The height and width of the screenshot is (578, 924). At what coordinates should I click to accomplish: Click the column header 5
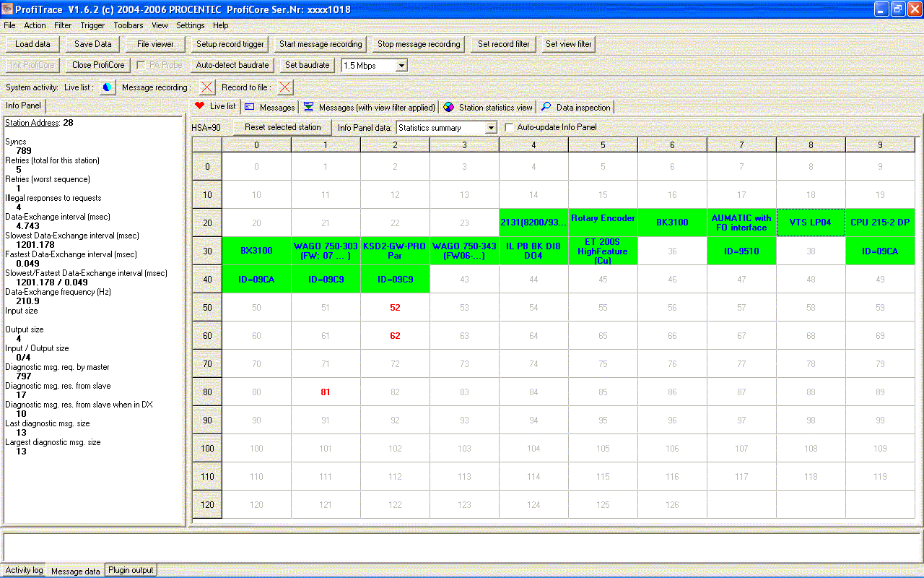tap(603, 145)
